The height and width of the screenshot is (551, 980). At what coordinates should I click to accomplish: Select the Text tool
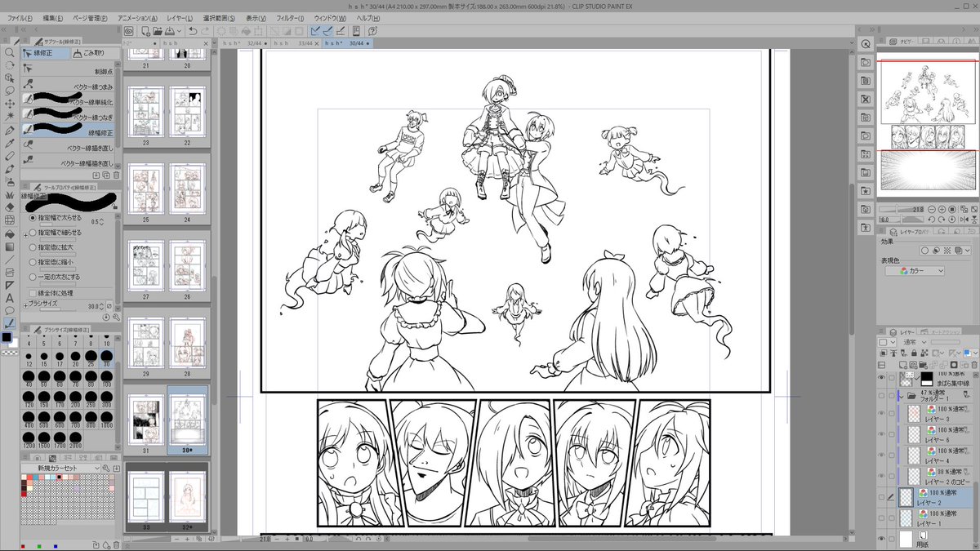pyautogui.click(x=9, y=297)
